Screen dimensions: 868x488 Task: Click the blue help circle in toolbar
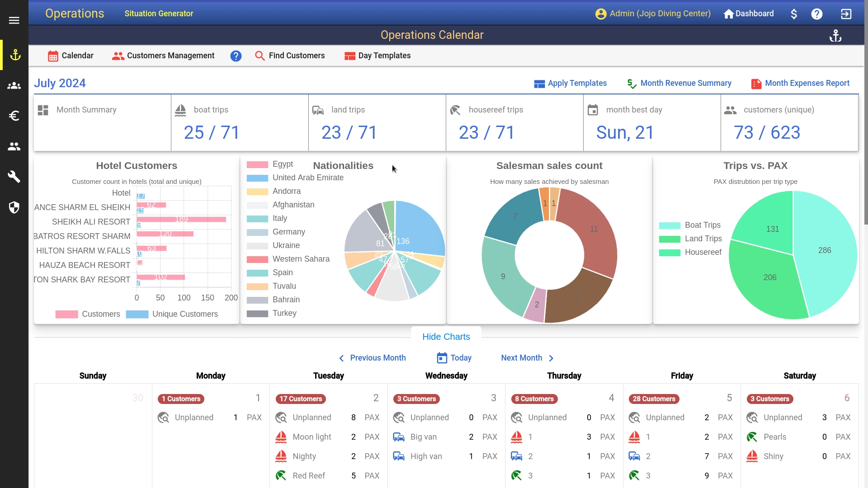tap(236, 56)
